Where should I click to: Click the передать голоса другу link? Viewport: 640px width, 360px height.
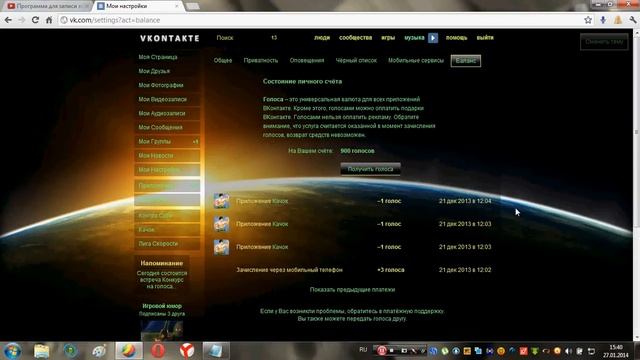pyautogui.click(x=376, y=319)
